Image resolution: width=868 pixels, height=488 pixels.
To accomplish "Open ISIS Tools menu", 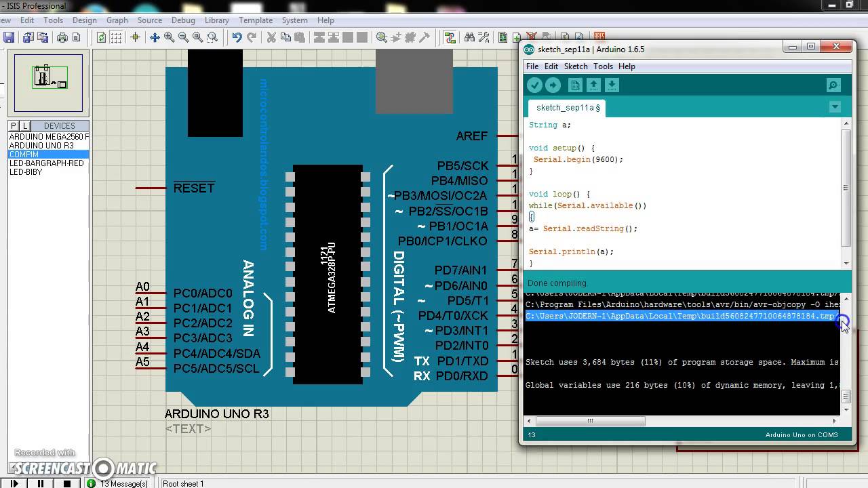I will pos(53,20).
